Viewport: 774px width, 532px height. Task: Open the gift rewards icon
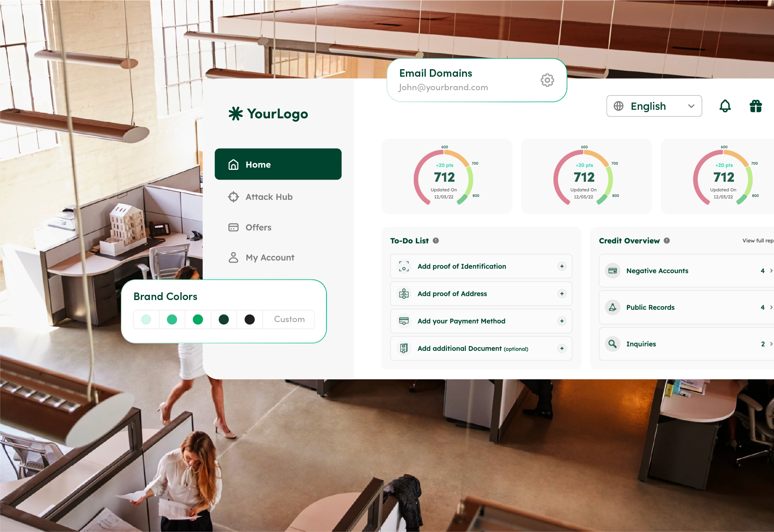755,106
